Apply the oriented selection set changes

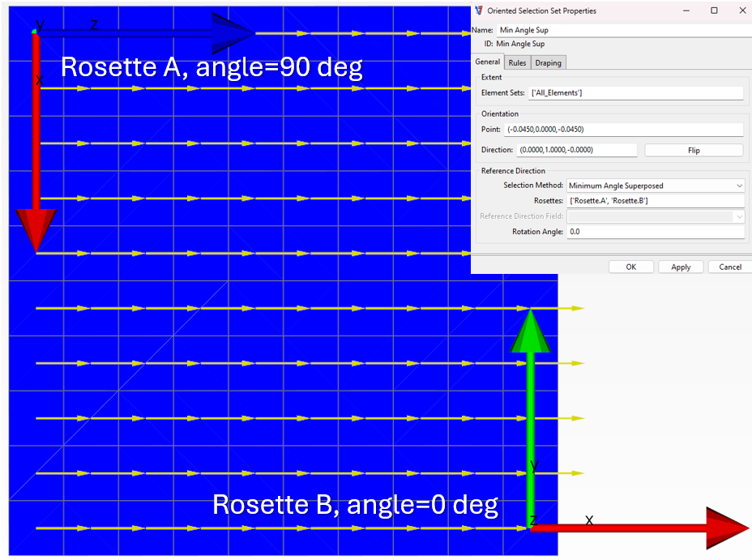[x=681, y=267]
